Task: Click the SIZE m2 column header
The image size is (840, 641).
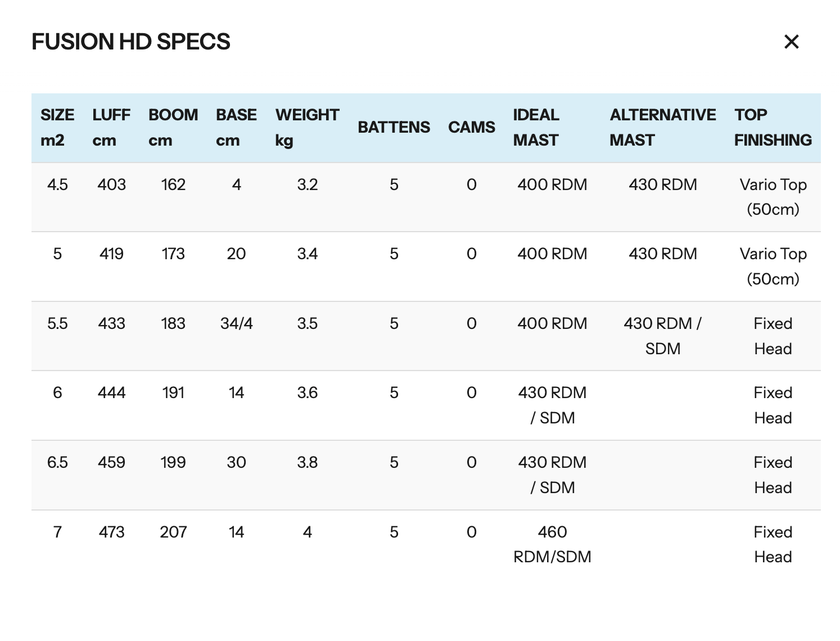Action: click(x=57, y=128)
